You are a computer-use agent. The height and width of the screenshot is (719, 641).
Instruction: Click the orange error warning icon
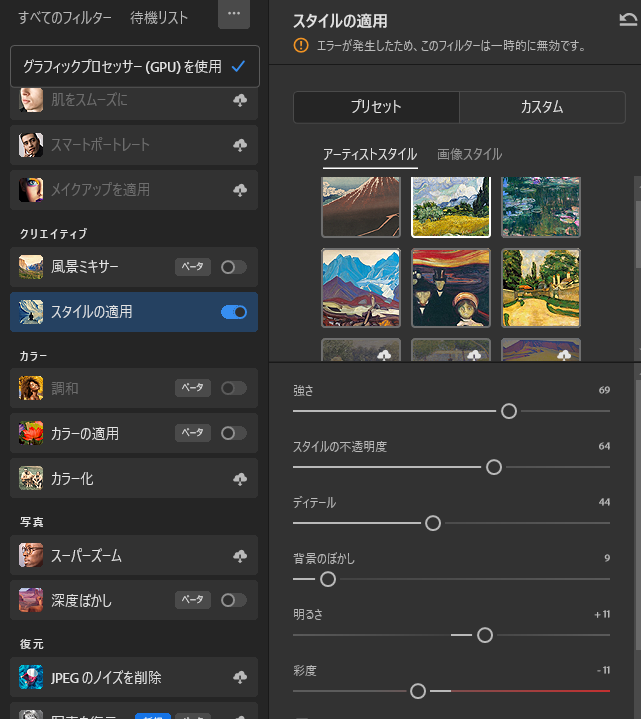point(301,45)
